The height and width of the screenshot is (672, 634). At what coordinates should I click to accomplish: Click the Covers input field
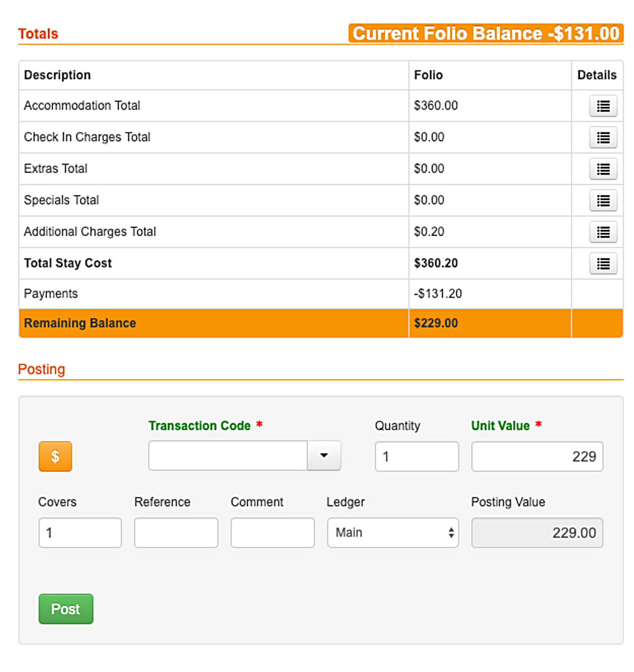80,532
